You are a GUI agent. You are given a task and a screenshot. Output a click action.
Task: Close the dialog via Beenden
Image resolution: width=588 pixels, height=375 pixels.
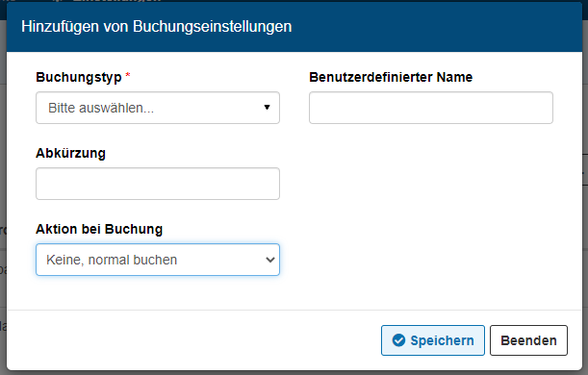528,340
